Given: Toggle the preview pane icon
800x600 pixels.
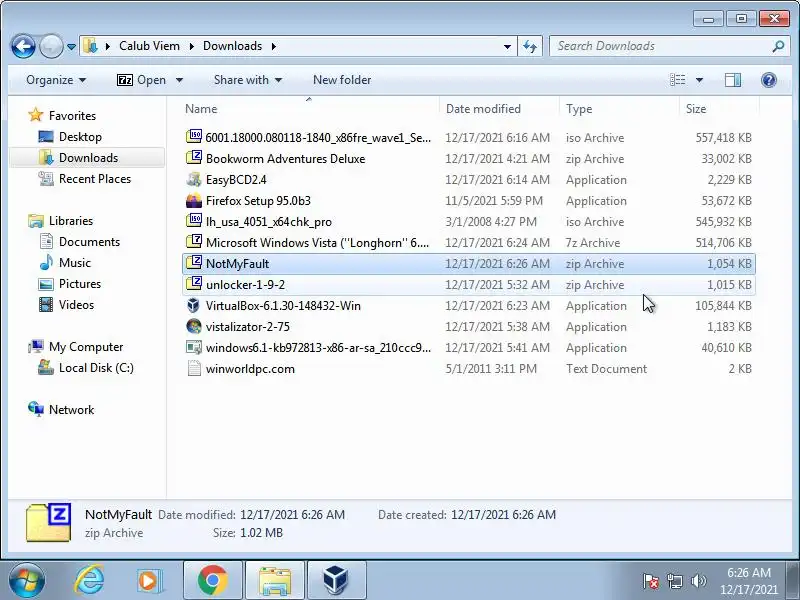Looking at the screenshot, I should [x=733, y=80].
